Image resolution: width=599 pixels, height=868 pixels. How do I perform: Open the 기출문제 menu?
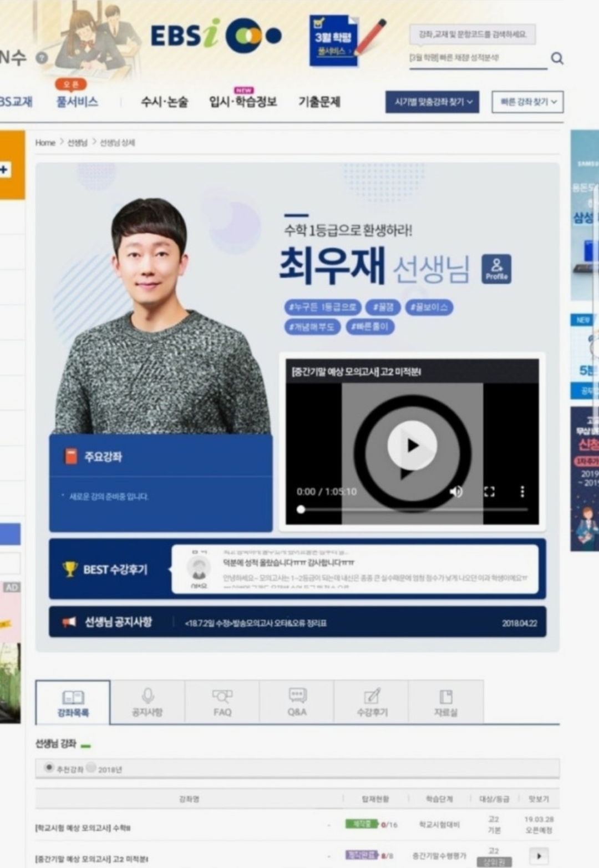[319, 102]
